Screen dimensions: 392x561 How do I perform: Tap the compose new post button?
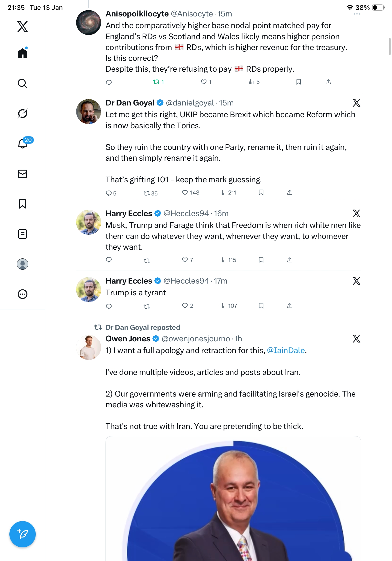click(23, 534)
